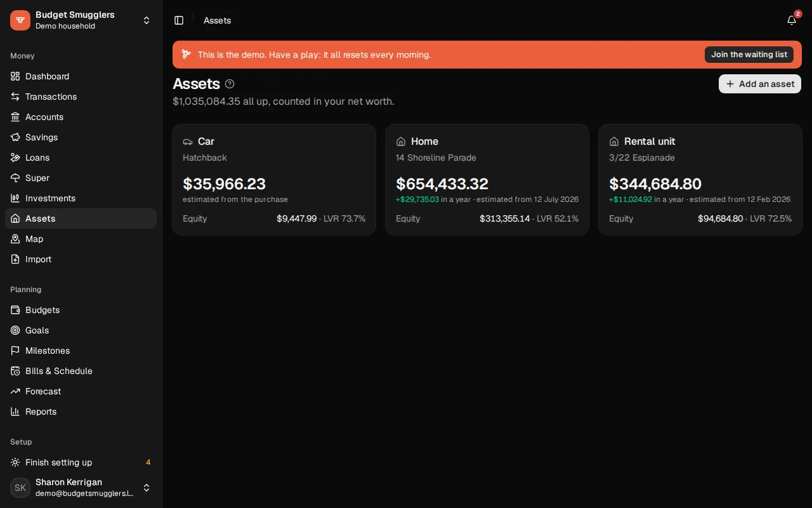Click the Accounts bank icon
This screenshot has width=812, height=508.
coord(15,117)
